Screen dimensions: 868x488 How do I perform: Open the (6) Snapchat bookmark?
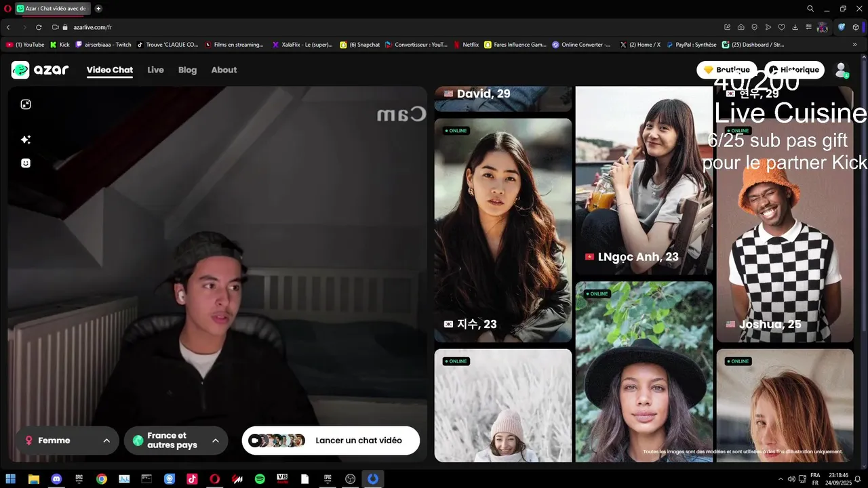pos(359,45)
